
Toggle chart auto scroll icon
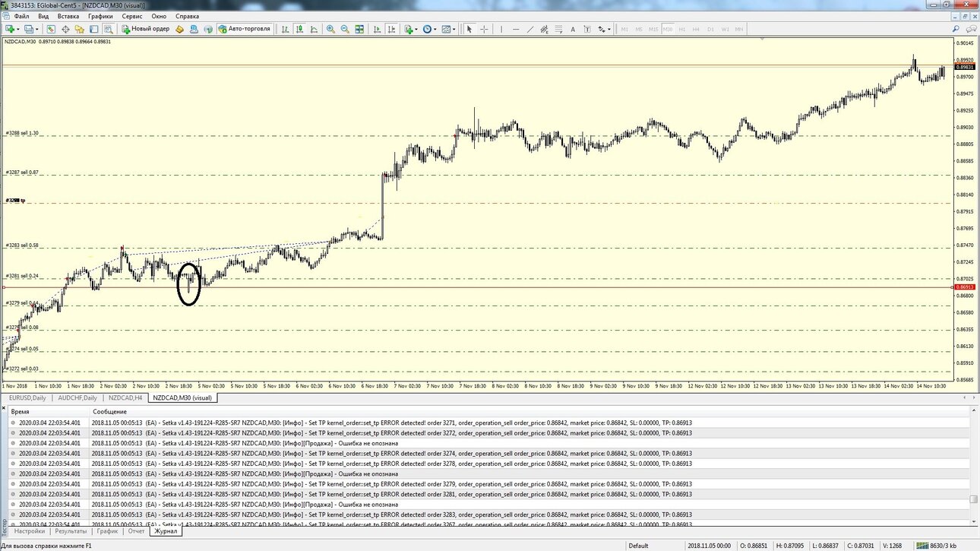(376, 29)
